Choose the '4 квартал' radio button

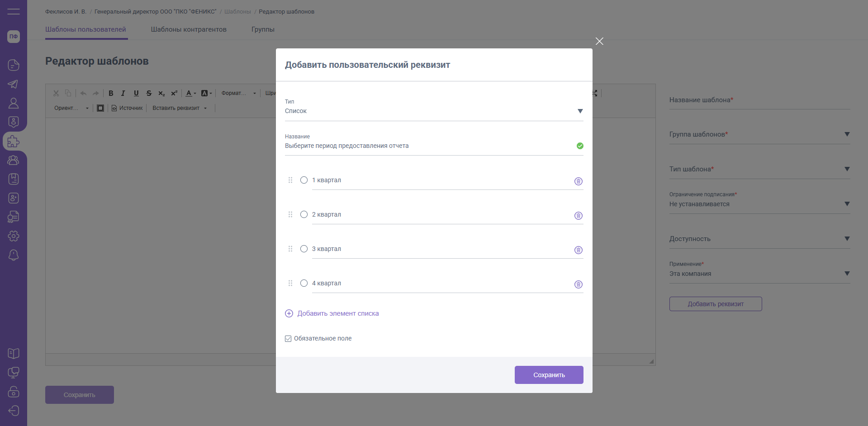(304, 283)
